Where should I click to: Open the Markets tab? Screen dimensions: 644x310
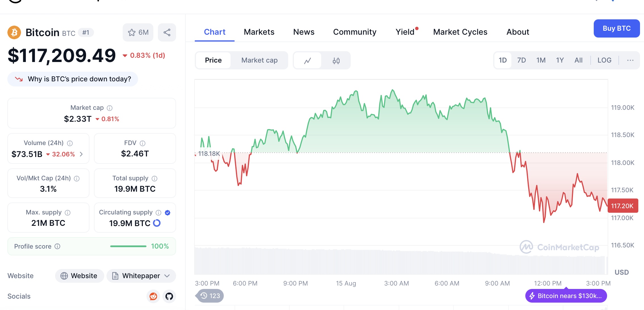[x=259, y=32]
